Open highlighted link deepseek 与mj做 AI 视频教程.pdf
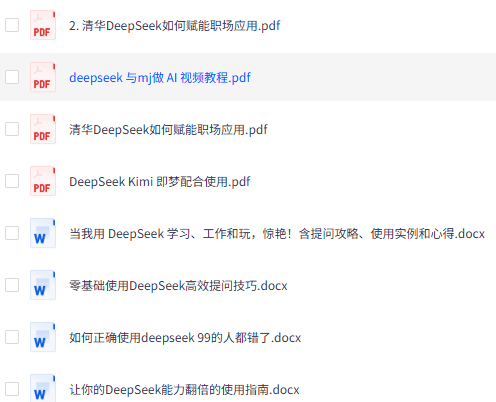Image resolution: width=496 pixels, height=402 pixels. (x=160, y=78)
